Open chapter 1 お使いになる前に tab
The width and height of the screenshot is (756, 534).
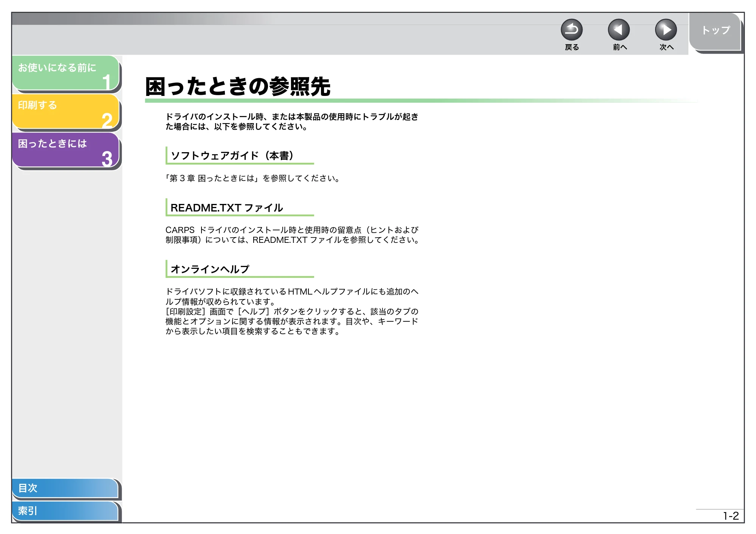point(66,73)
